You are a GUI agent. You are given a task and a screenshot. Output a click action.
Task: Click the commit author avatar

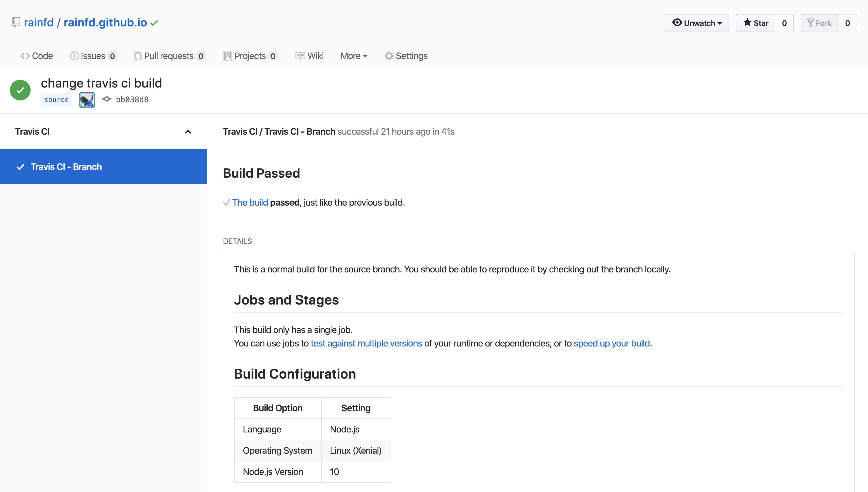click(x=87, y=99)
